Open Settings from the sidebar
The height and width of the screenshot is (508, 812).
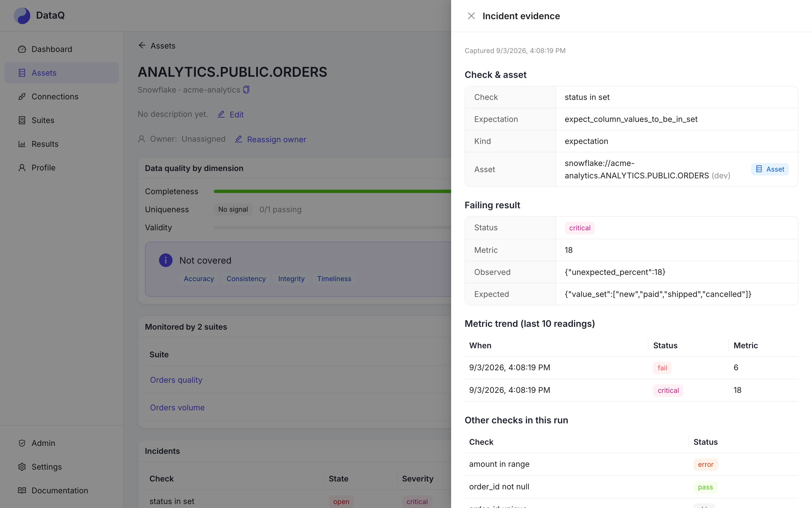click(62, 467)
